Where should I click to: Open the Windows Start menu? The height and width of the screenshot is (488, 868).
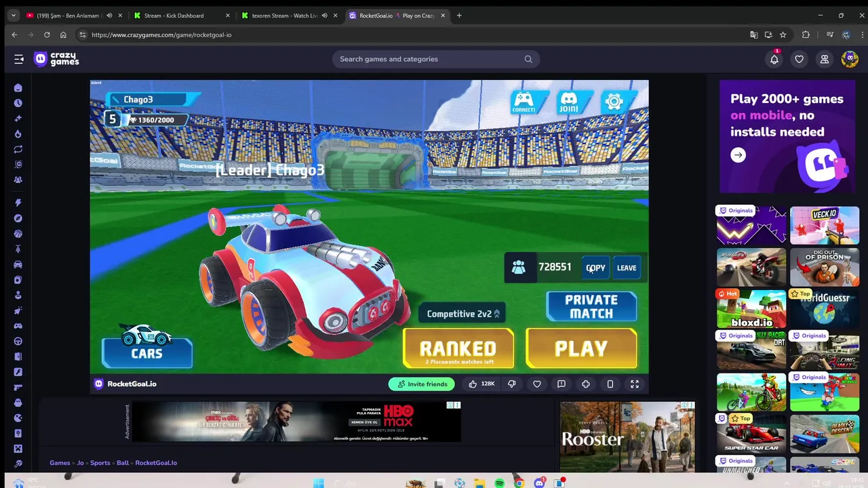(319, 483)
